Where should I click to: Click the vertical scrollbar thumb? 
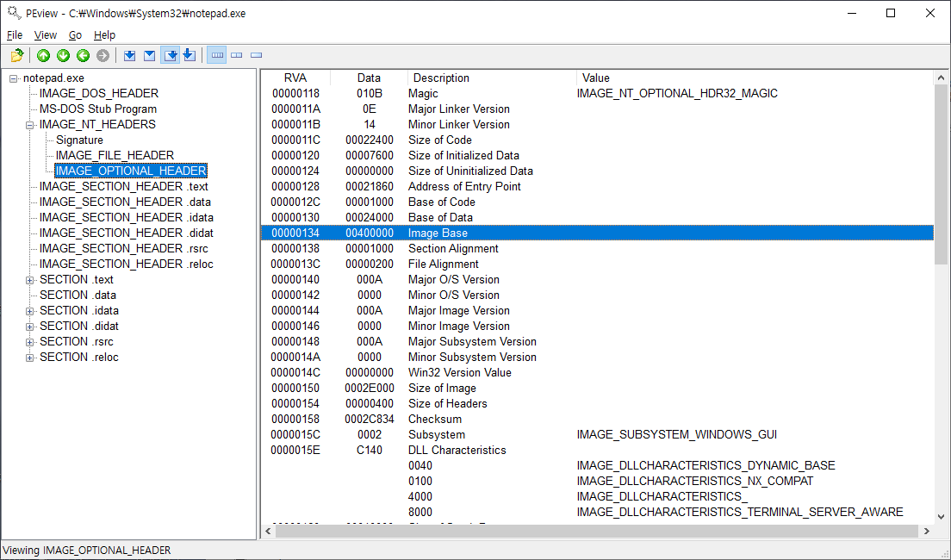[x=941, y=175]
